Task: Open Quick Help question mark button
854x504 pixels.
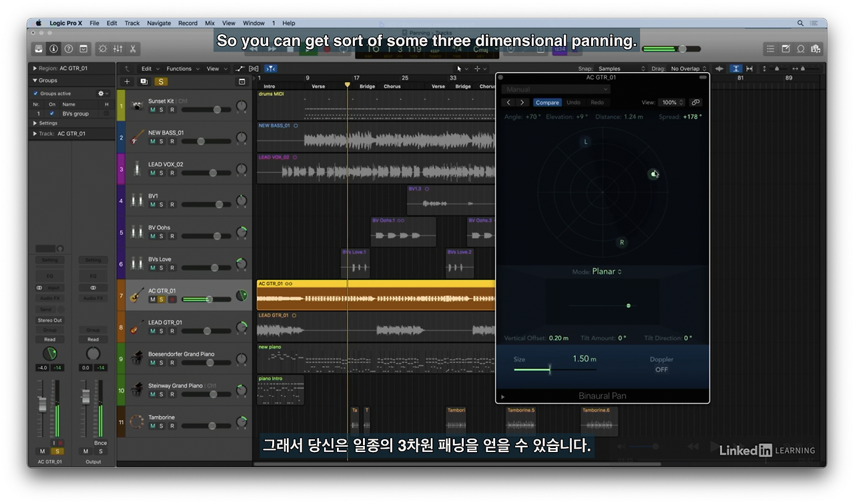Action: [x=68, y=49]
